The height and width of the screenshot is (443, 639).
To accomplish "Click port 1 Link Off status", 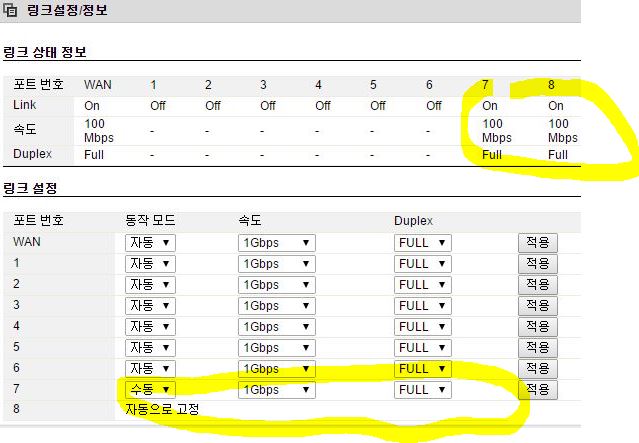I will click(x=158, y=106).
